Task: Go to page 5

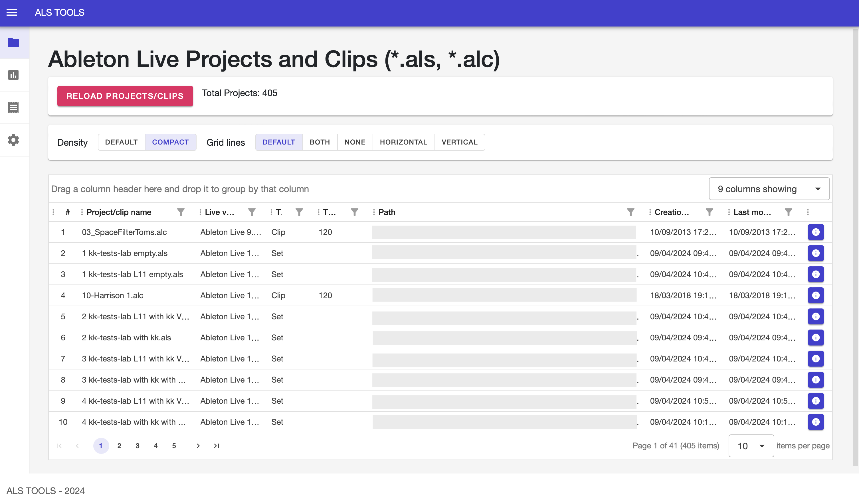Action: point(174,446)
